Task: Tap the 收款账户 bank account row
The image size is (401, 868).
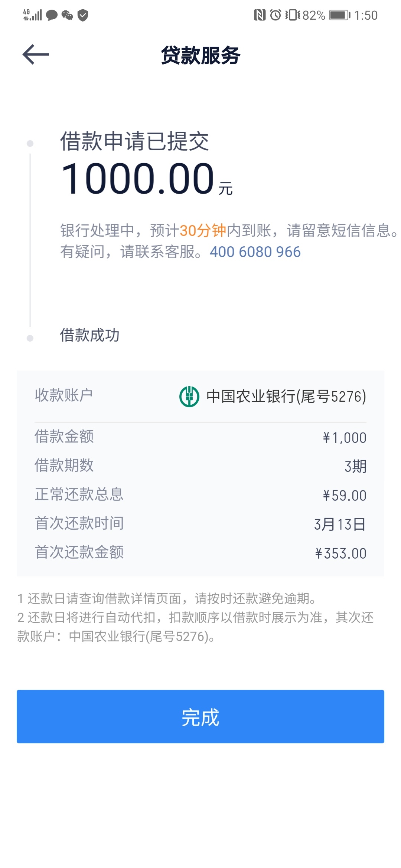Action: pos(200,396)
